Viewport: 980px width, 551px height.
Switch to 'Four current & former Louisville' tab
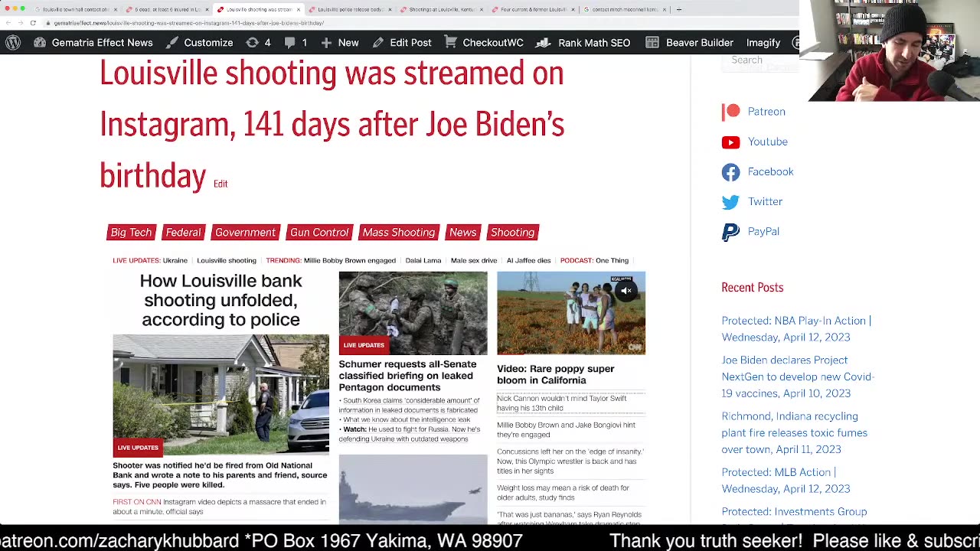[x=534, y=9]
